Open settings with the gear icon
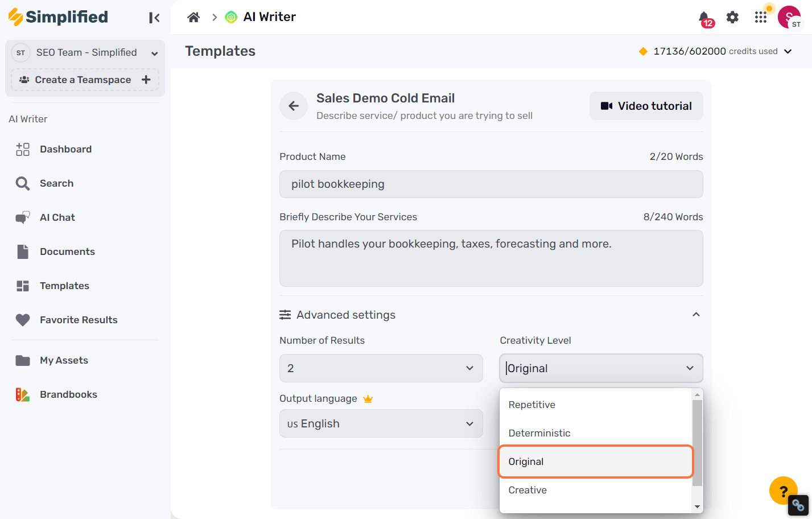 tap(732, 17)
